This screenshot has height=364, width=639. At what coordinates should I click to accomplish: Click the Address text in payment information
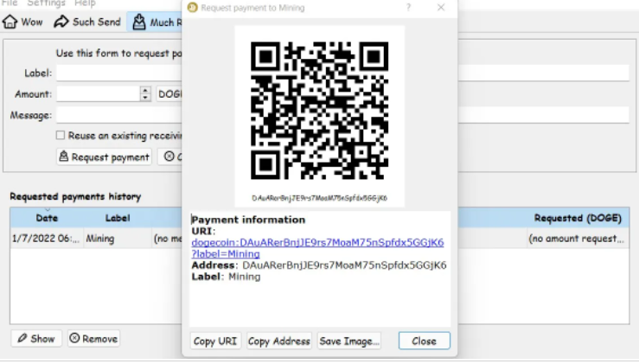click(319, 265)
